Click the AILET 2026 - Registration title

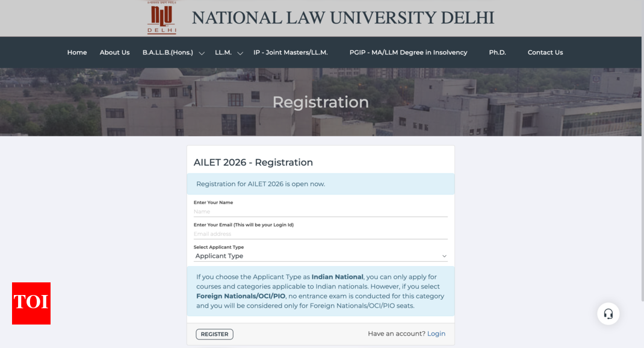253,162
